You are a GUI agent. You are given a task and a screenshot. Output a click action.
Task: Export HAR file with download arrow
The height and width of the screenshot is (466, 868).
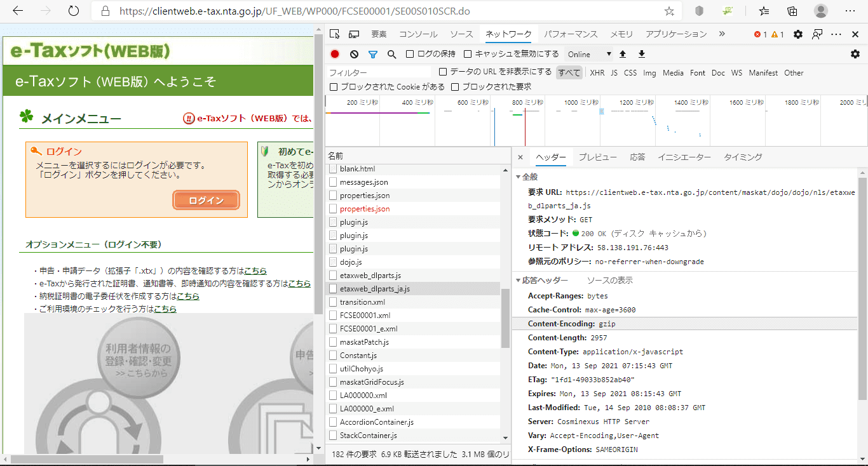(x=642, y=55)
